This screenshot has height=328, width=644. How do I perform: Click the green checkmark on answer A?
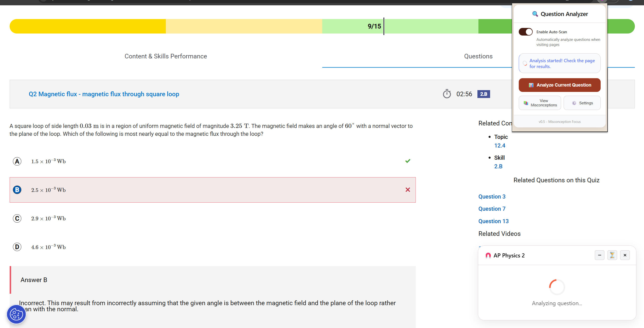click(408, 161)
